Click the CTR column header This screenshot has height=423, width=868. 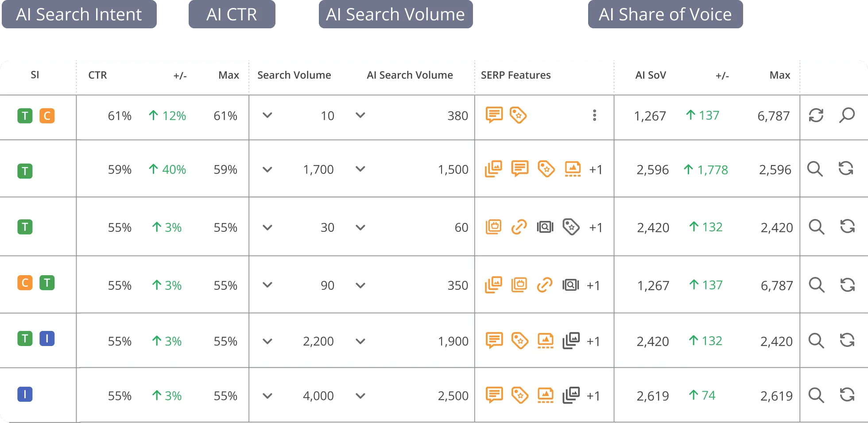tap(97, 75)
